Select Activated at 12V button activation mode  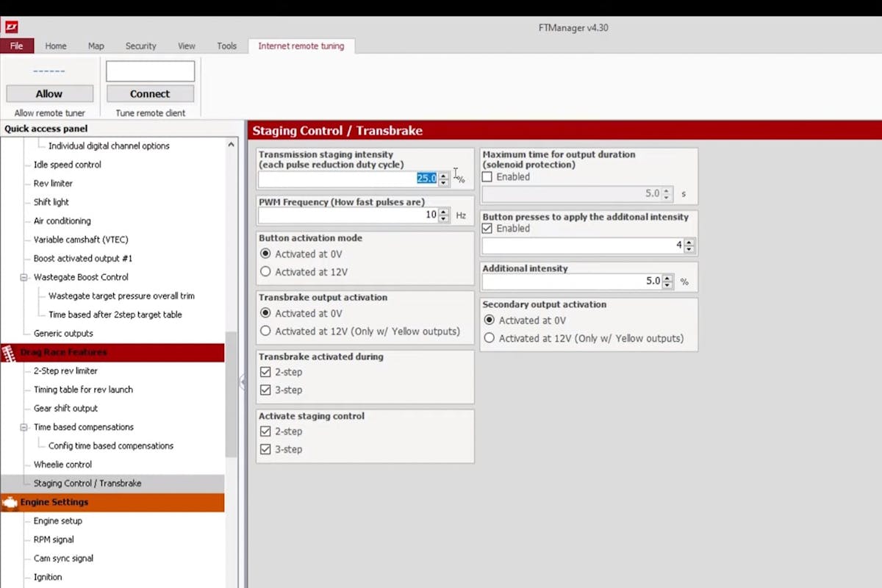tap(265, 272)
